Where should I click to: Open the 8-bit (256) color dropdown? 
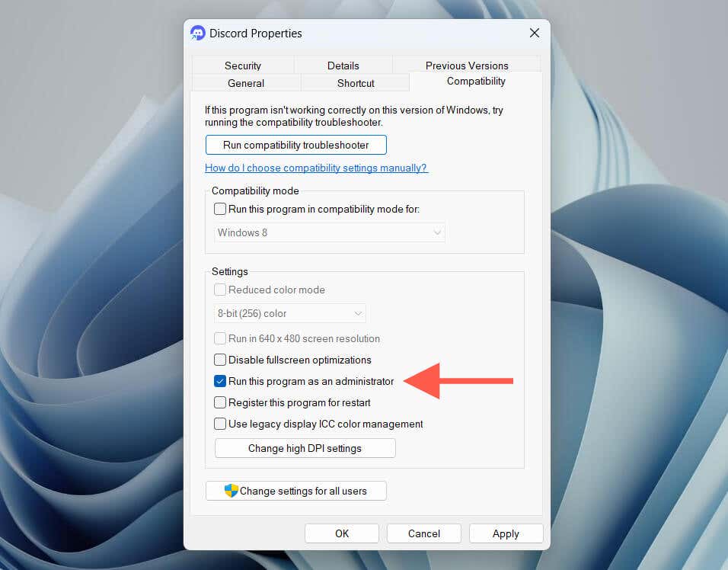tap(289, 313)
